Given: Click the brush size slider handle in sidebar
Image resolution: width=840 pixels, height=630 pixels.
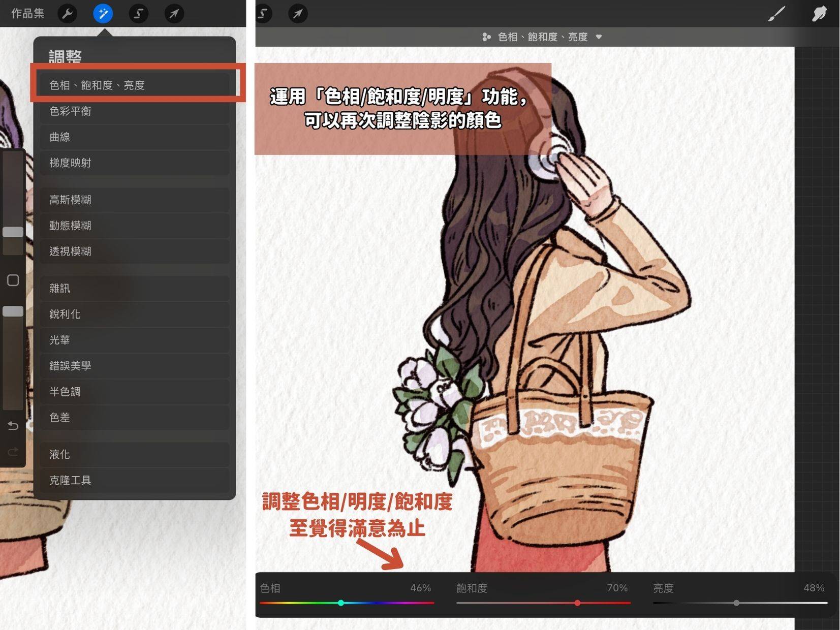Looking at the screenshot, I should pos(13,232).
